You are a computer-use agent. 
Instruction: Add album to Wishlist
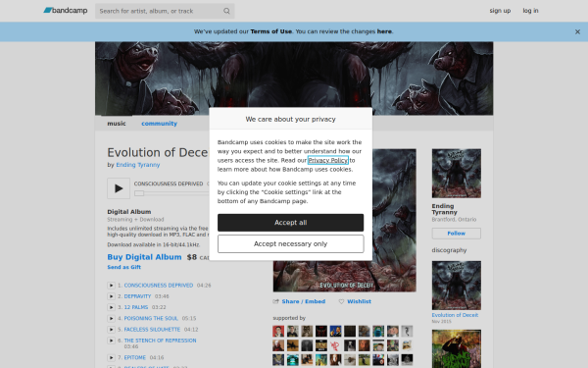(359, 301)
